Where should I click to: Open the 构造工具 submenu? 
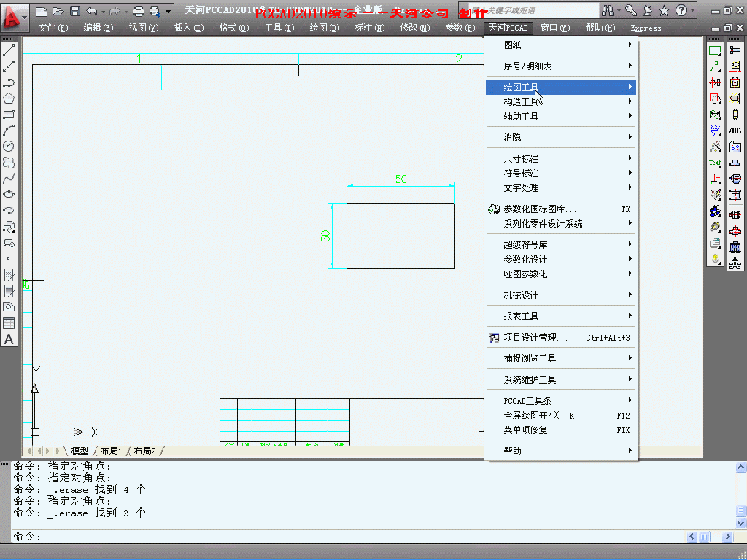click(x=561, y=101)
